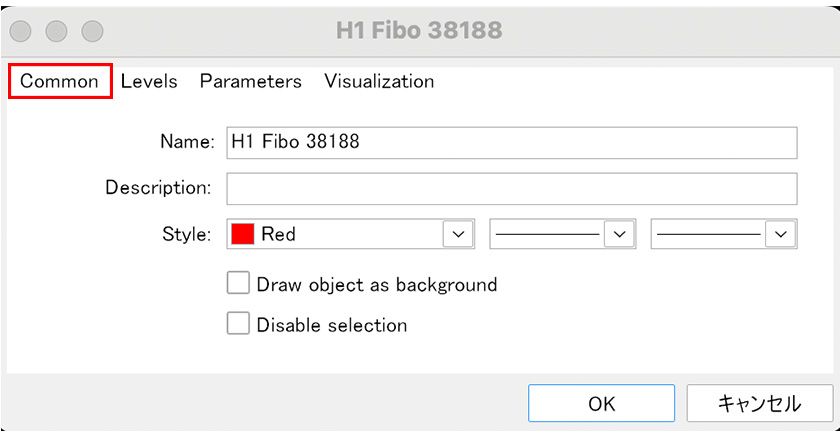
Task: Open the Parameters tab
Action: click(250, 82)
